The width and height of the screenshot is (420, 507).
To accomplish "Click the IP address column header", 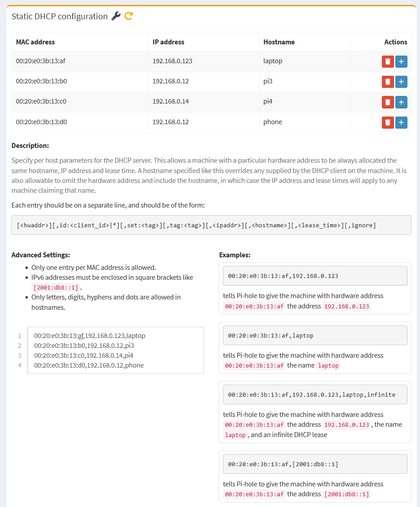I will pyautogui.click(x=169, y=42).
